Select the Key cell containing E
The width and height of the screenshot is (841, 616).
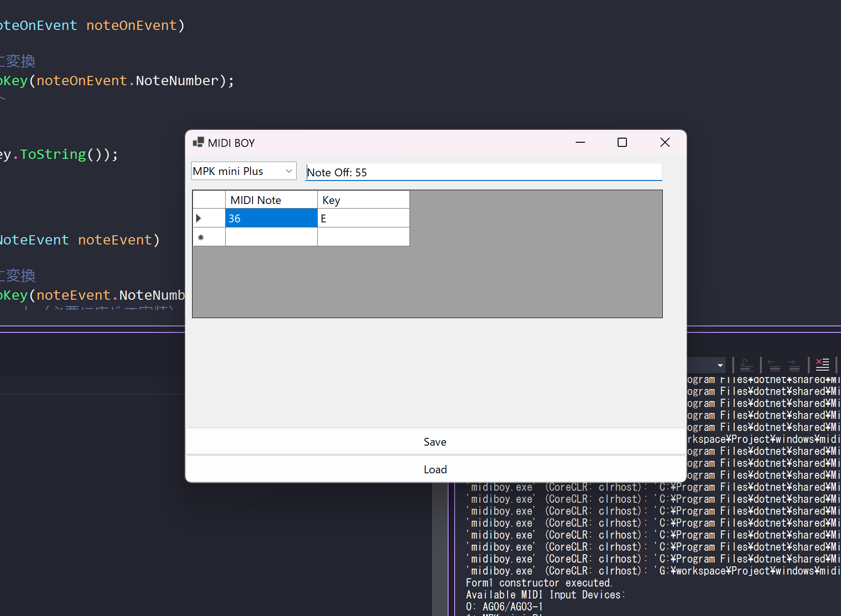(363, 218)
